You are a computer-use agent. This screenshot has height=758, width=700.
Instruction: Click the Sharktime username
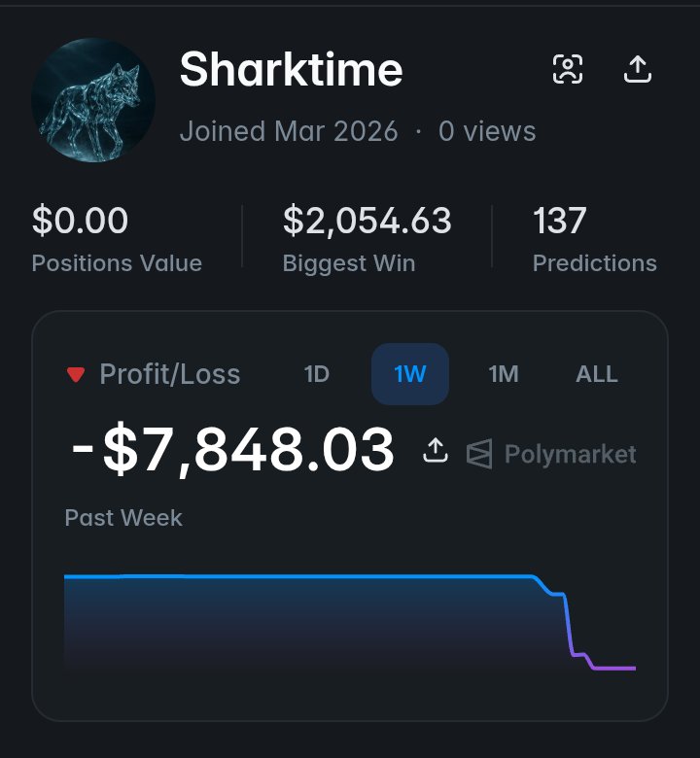[291, 70]
